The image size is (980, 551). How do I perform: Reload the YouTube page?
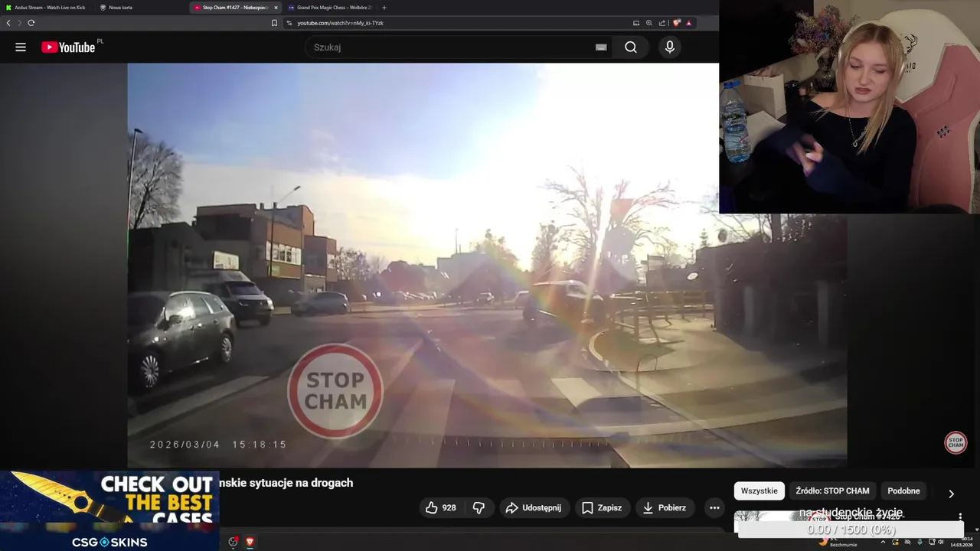31,23
